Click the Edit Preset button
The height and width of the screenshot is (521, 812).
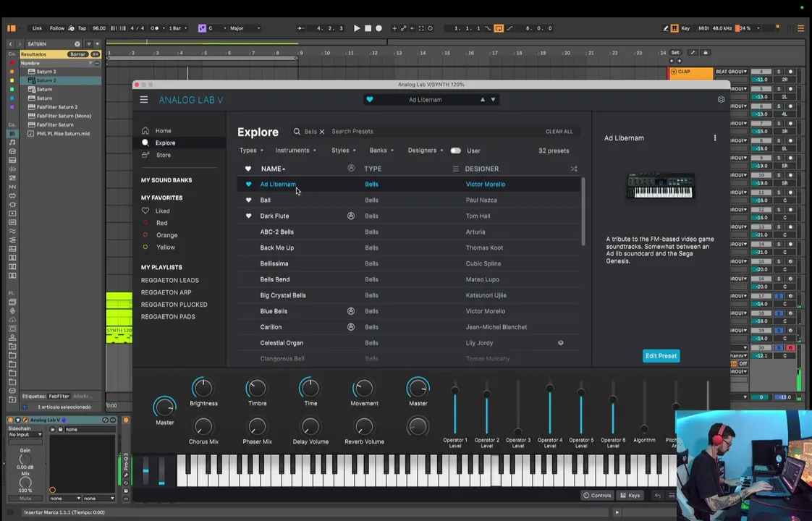click(661, 356)
